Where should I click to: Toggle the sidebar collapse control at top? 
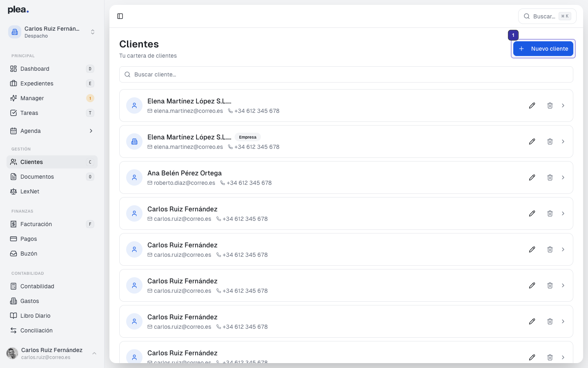pos(120,16)
